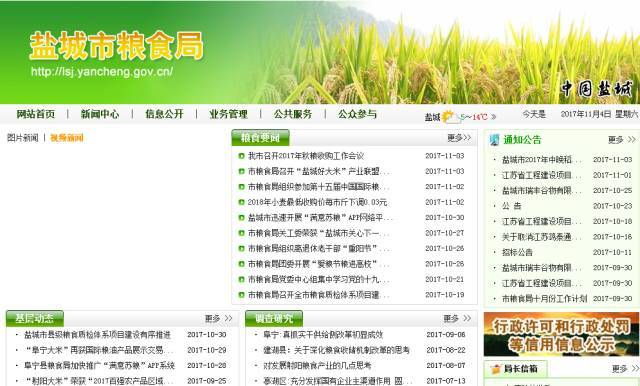Open article 建湖县:关于深化粮食收储机制改革的思考
Image resolution: width=640 pixels, height=386 pixels.
[x=336, y=350]
